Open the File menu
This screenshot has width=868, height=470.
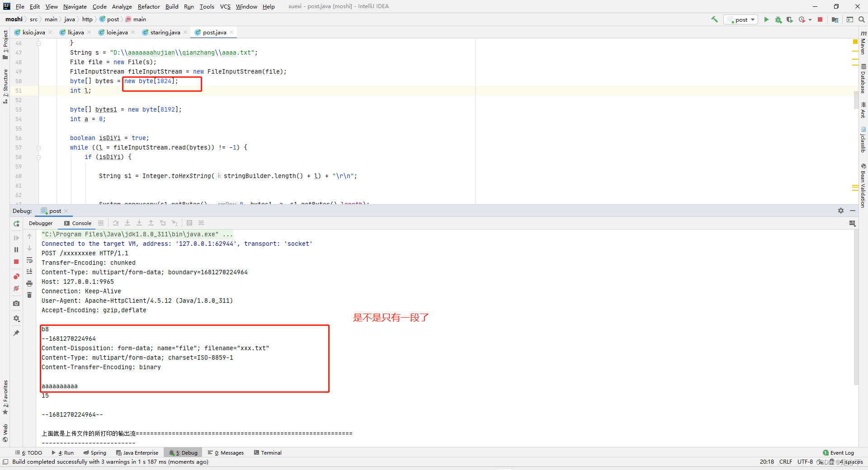(x=20, y=6)
